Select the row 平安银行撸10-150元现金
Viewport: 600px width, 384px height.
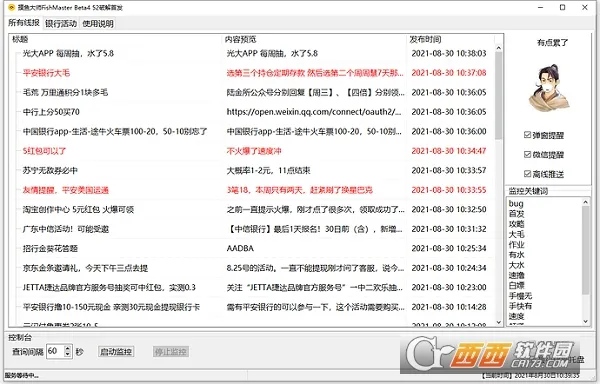pyautogui.click(x=254, y=307)
